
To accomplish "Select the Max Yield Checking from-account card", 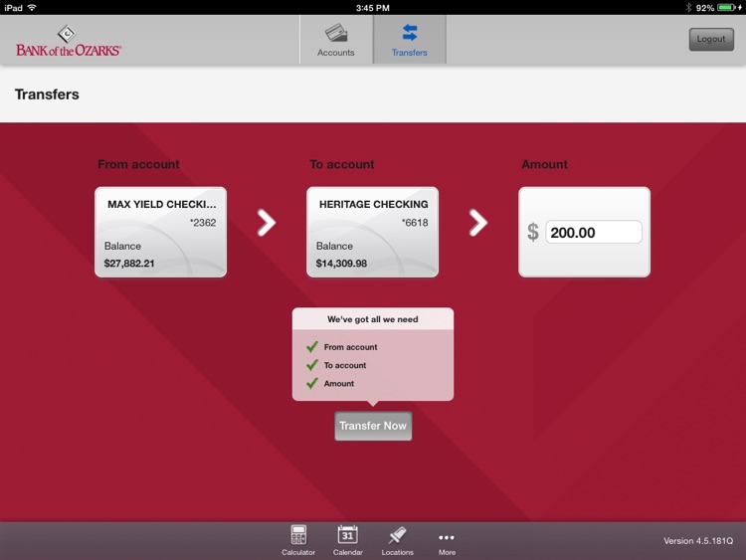I will pyautogui.click(x=161, y=232).
